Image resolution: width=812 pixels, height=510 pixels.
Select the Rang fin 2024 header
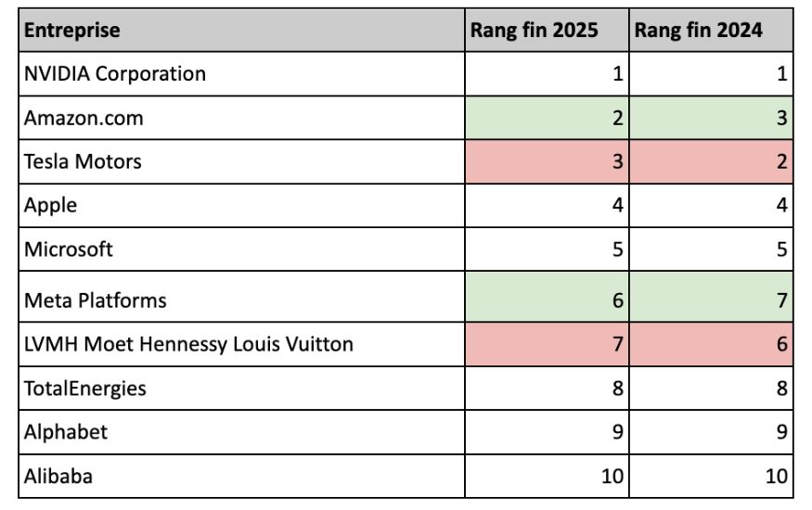710,31
